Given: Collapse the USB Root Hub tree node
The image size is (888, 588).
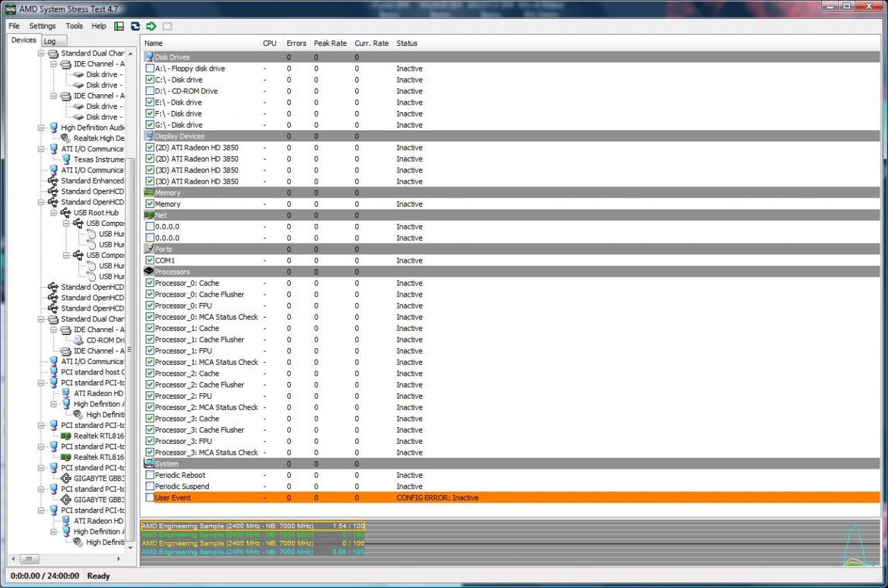Looking at the screenshot, I should click(53, 213).
